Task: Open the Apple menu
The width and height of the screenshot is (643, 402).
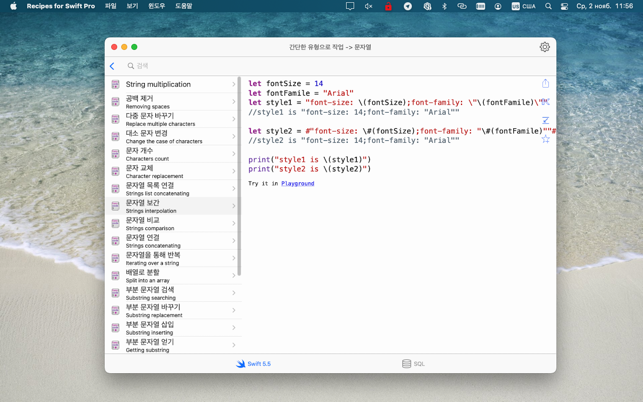Action: pyautogui.click(x=13, y=6)
